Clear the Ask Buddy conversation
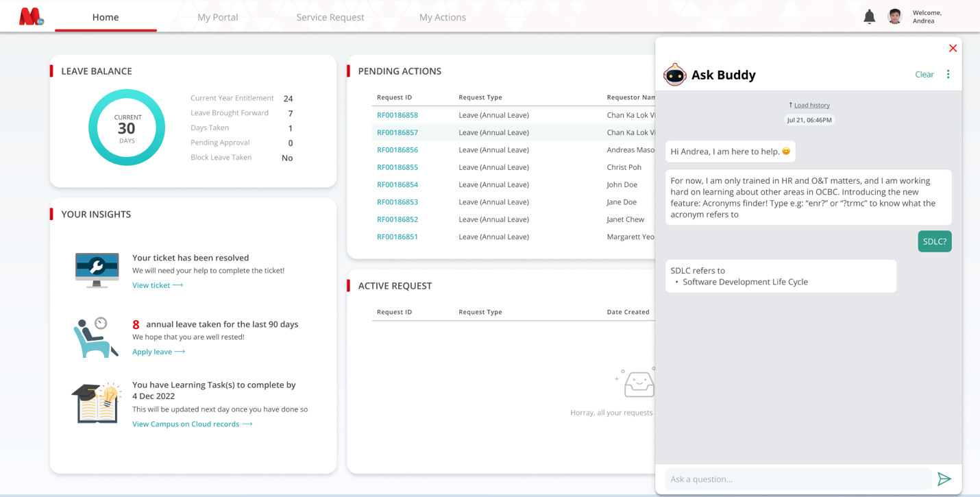The height and width of the screenshot is (497, 980). tap(924, 74)
